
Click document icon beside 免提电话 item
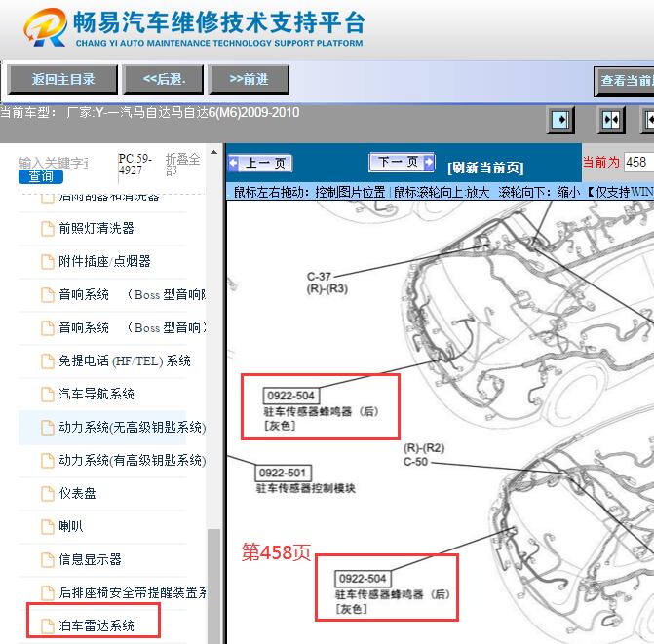pyautogui.click(x=47, y=361)
